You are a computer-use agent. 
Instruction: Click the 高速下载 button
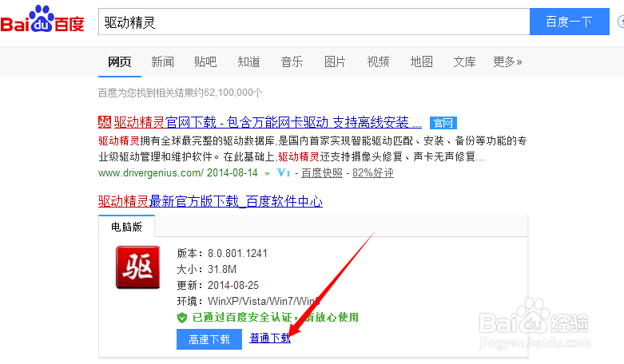[x=209, y=339]
